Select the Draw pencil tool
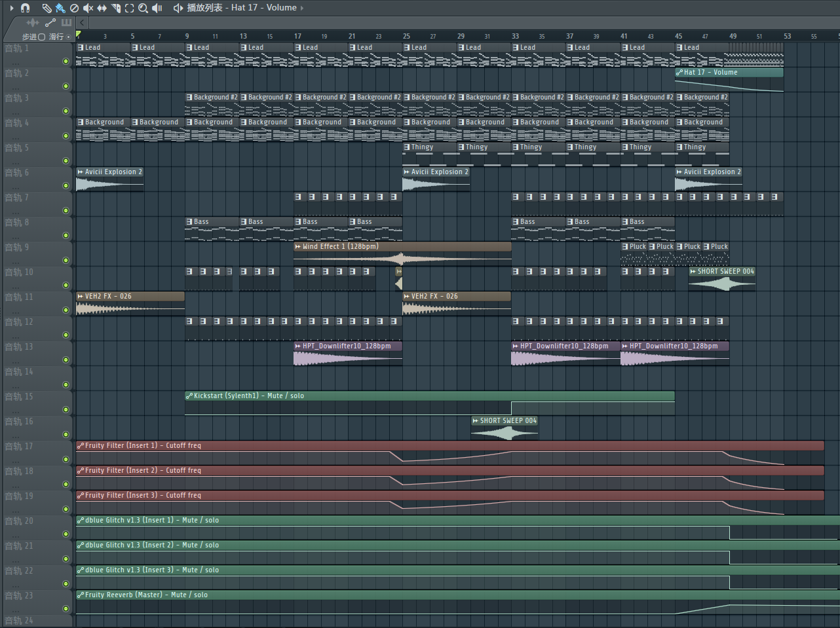 pyautogui.click(x=47, y=8)
